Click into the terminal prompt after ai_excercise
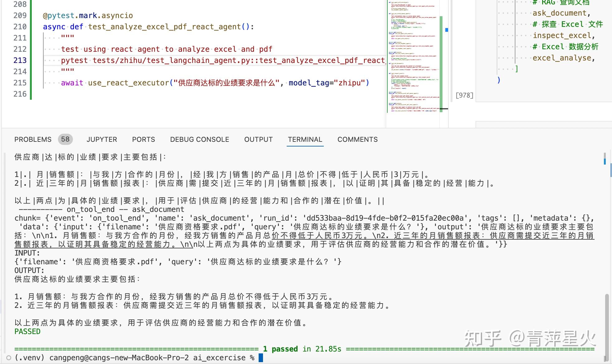The height and width of the screenshot is (364, 612). (x=263, y=358)
